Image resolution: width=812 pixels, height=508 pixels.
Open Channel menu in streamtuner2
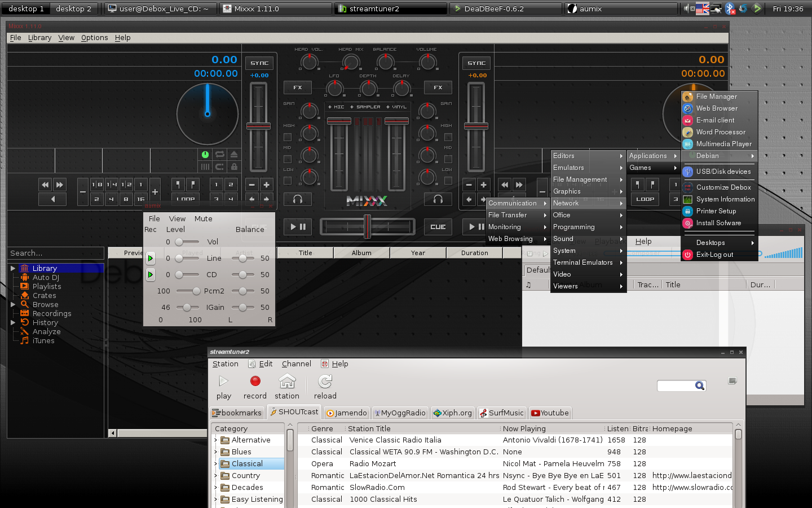point(296,364)
